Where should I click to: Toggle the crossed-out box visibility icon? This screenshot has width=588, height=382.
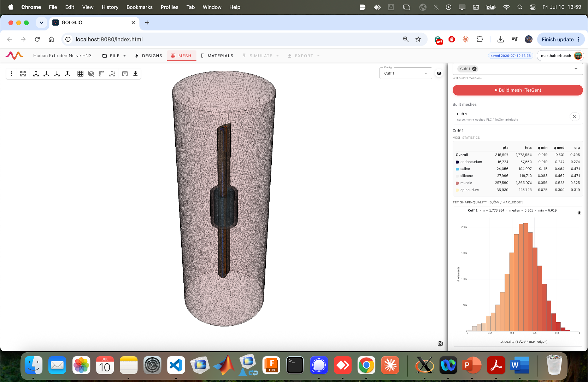[x=91, y=74]
